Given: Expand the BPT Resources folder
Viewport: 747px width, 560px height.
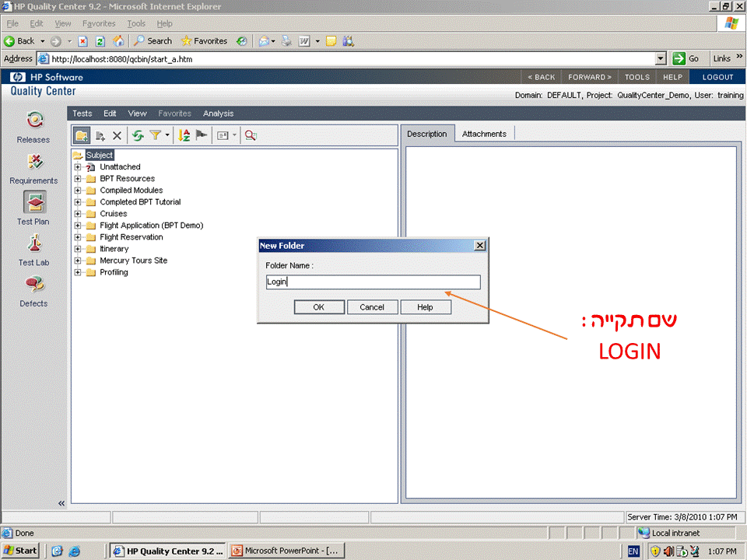Looking at the screenshot, I should tap(78, 179).
